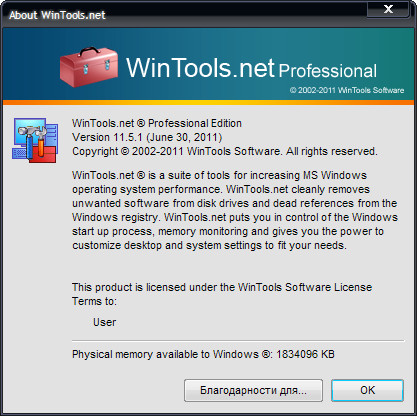
Task: Click the red toolbox logo icon
Action: tap(89, 67)
